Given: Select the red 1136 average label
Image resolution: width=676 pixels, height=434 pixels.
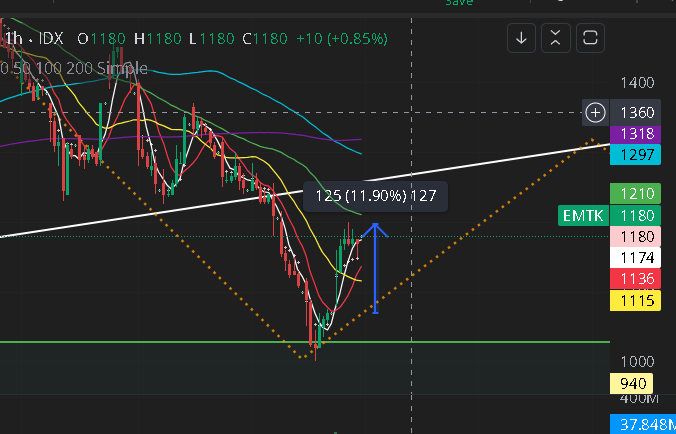Looking at the screenshot, I should click(x=635, y=279).
